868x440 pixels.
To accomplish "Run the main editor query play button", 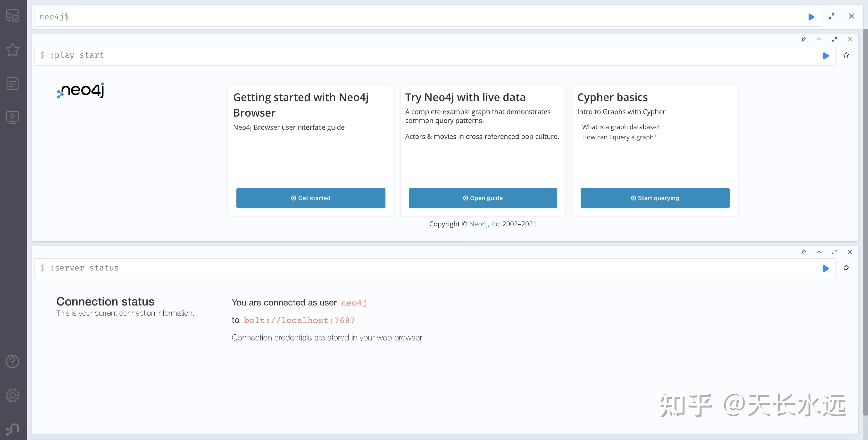I will [x=811, y=17].
